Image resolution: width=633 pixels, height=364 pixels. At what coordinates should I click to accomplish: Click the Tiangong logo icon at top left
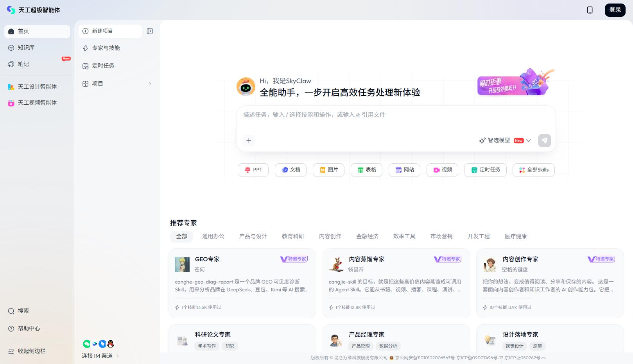click(x=11, y=10)
